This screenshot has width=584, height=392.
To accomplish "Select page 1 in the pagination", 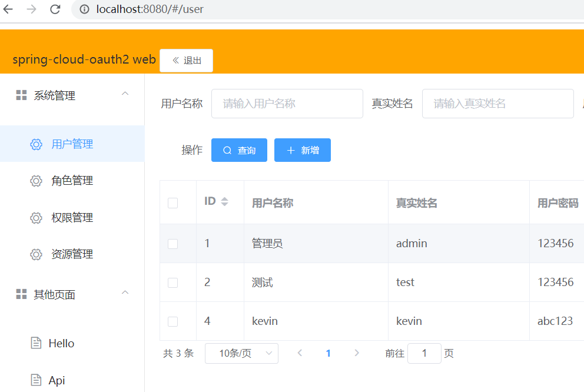I will coord(328,353).
